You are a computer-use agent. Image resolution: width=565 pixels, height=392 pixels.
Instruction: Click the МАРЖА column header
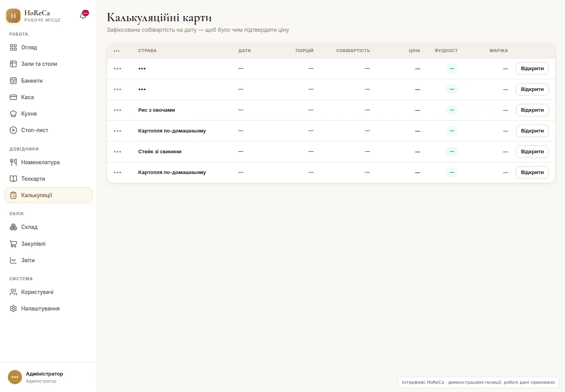point(499,51)
